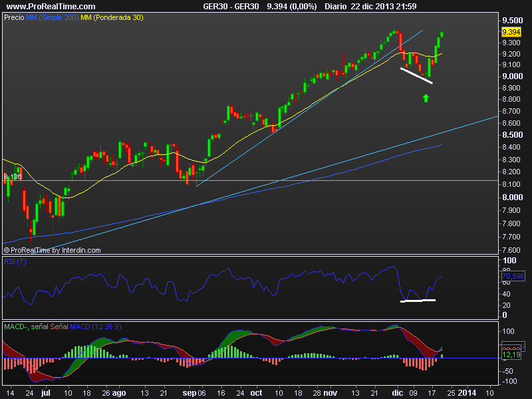The image size is (532, 399).
Task: Select the GER30 - GER30 instrument name
Action: (231, 6)
